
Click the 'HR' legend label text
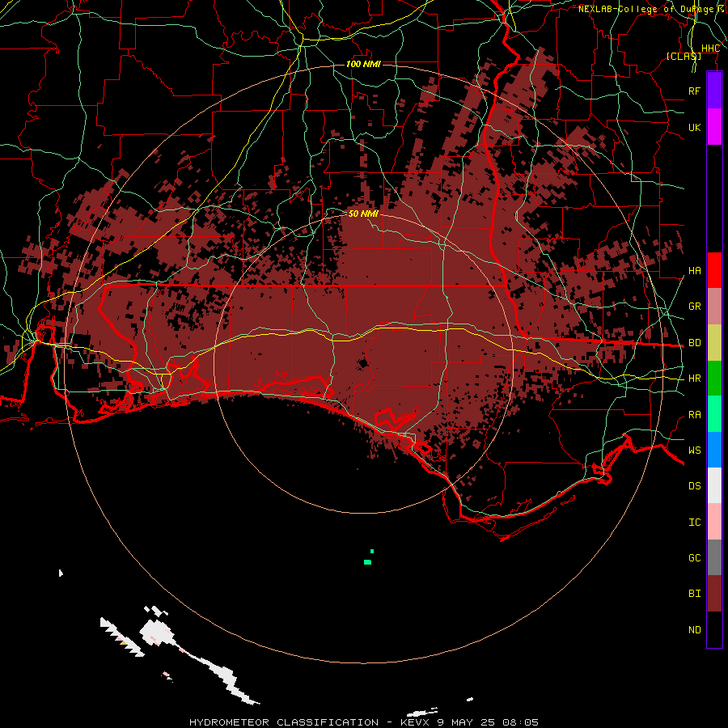(x=694, y=379)
